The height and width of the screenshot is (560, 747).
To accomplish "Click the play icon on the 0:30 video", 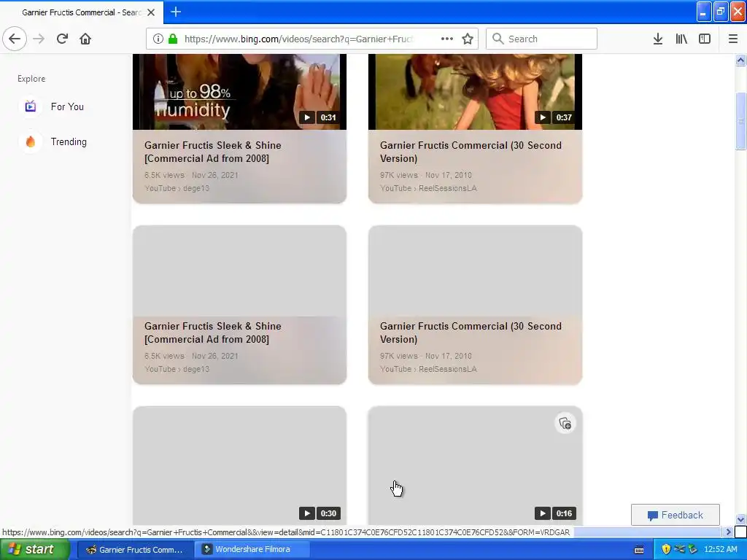I will pyautogui.click(x=307, y=513).
